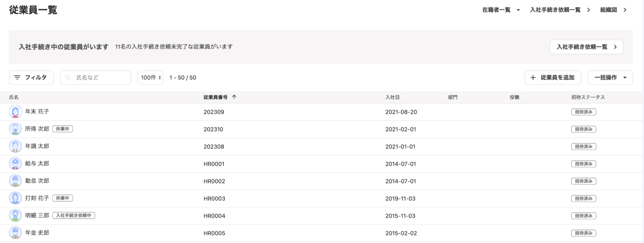Sort by the 入社日 column header

pyautogui.click(x=392, y=97)
